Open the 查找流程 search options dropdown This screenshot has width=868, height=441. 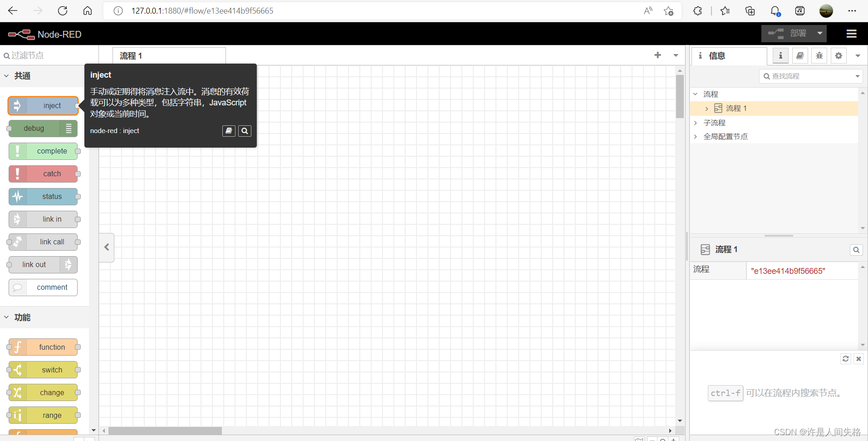tap(858, 76)
